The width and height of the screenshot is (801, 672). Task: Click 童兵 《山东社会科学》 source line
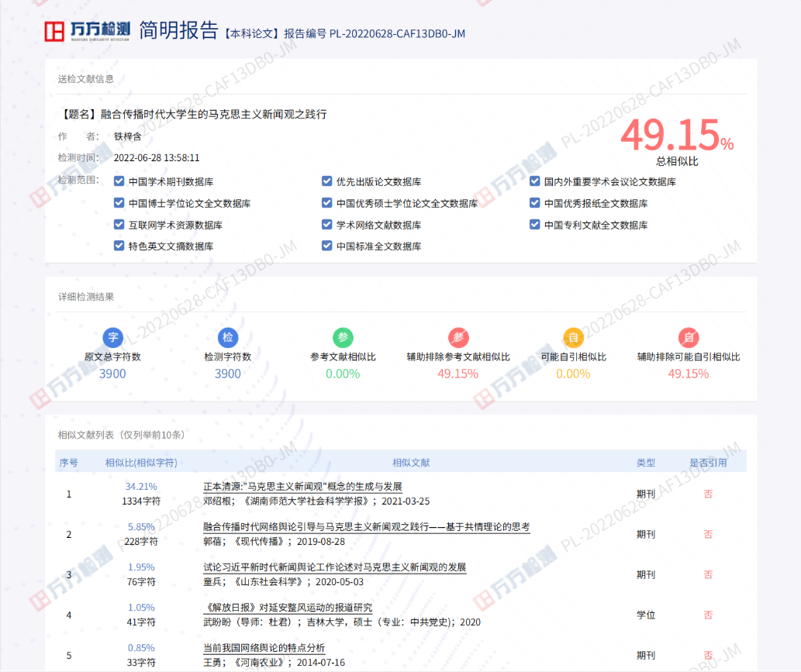284,582
